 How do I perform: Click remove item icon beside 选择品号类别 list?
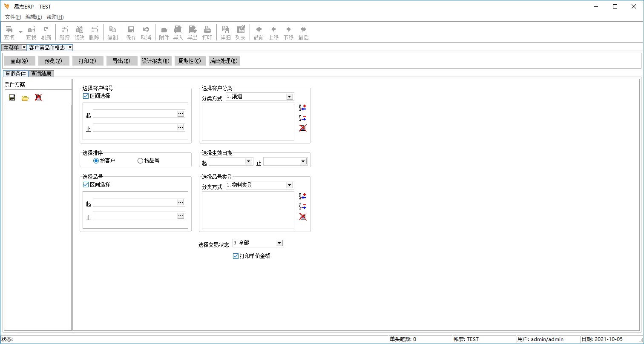(x=303, y=206)
